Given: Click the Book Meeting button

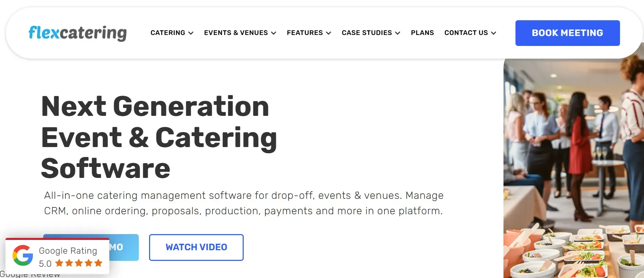Looking at the screenshot, I should coord(568,33).
